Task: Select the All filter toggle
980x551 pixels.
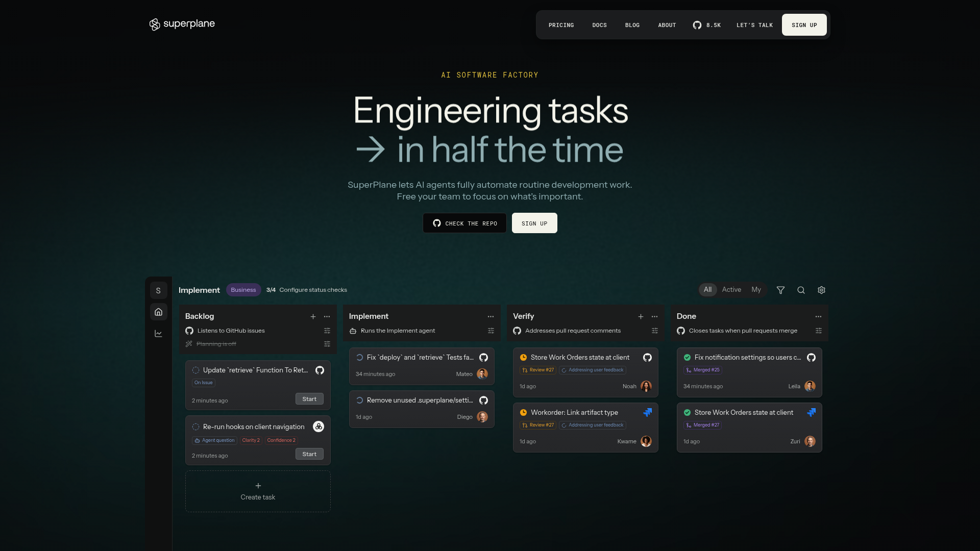Action: pos(707,289)
